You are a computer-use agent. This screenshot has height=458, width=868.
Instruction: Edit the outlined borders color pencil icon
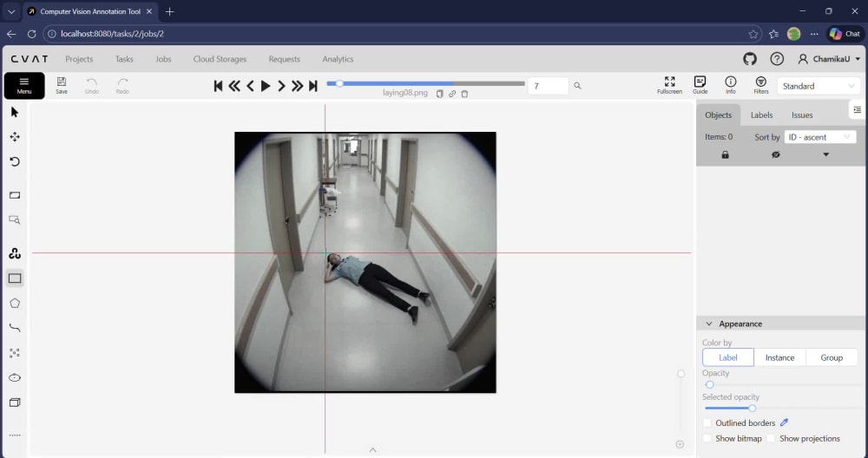click(x=784, y=422)
